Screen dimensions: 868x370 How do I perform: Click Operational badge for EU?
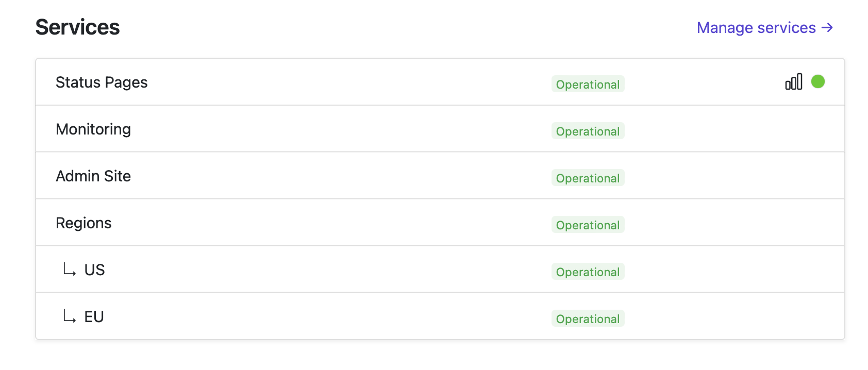click(x=588, y=318)
